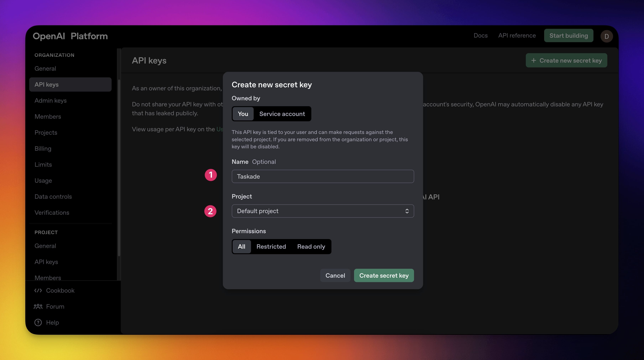Open the Docs link in header
Viewport: 644px width, 360px height.
pyautogui.click(x=480, y=35)
